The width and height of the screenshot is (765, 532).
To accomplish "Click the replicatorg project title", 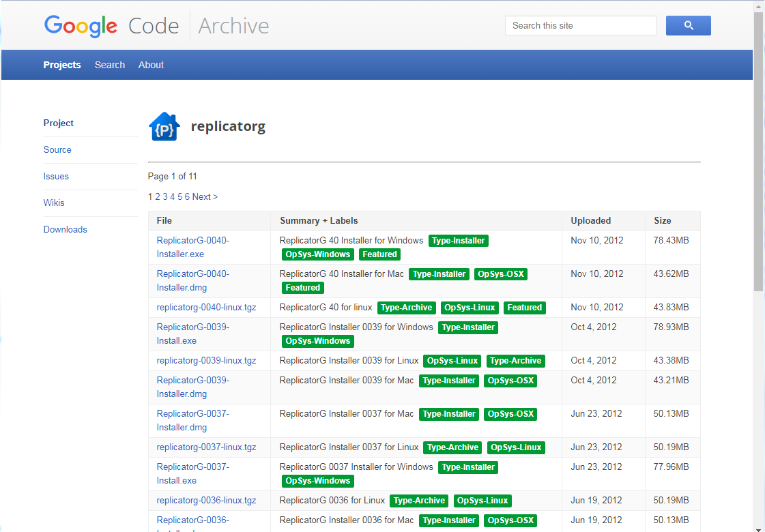I will (228, 126).
